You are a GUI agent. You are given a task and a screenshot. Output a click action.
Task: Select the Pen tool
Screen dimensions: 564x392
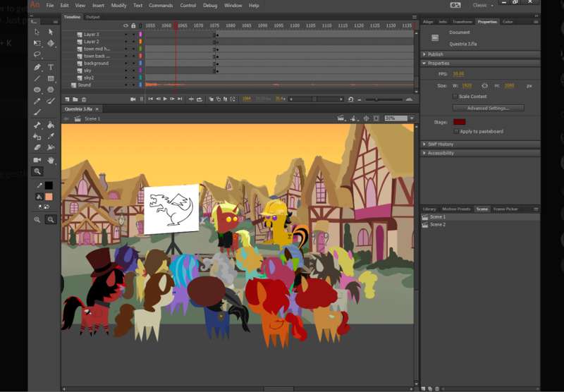[37, 67]
